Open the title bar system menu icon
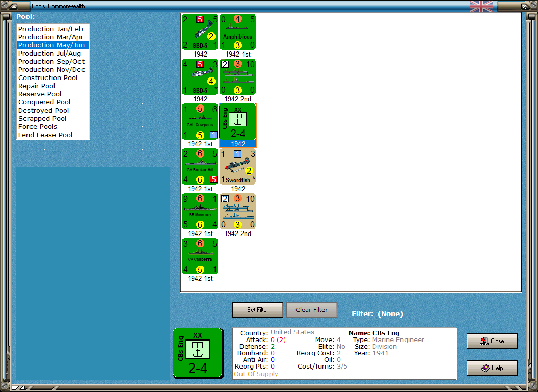 pos(13,6)
